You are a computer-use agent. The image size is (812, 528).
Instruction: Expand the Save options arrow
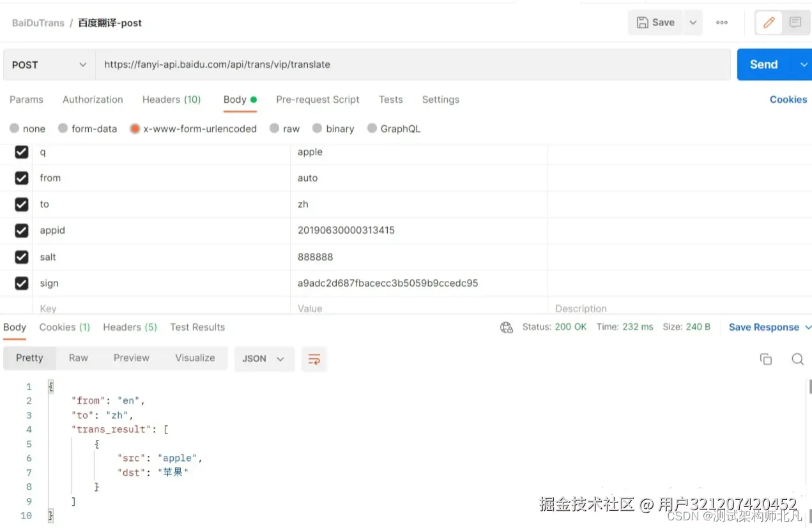click(693, 22)
